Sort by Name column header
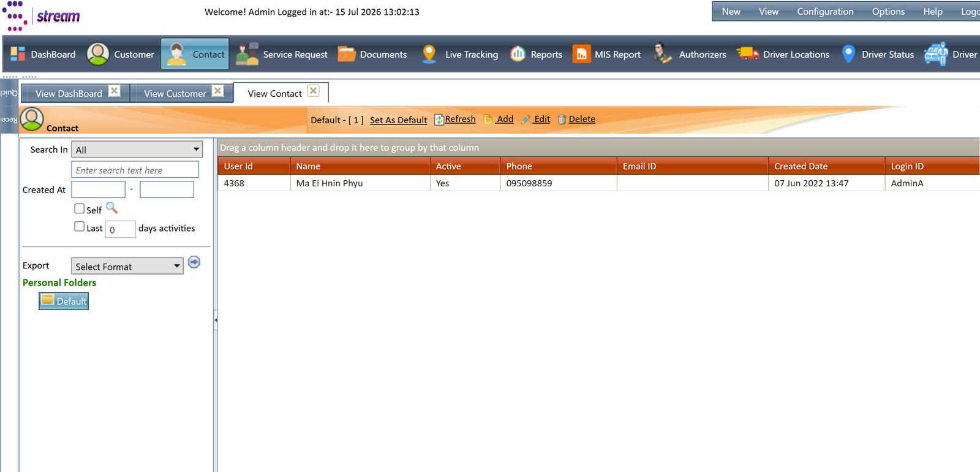980x472 pixels. [x=360, y=166]
